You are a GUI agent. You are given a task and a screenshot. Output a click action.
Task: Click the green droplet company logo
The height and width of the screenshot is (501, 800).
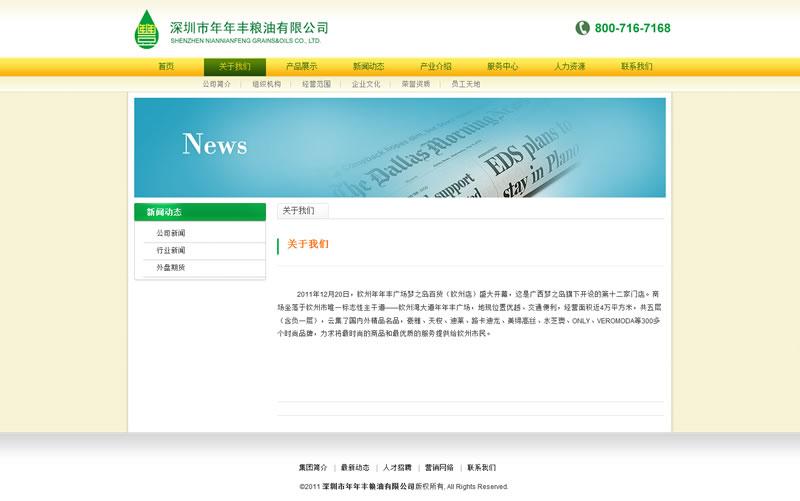click(147, 29)
